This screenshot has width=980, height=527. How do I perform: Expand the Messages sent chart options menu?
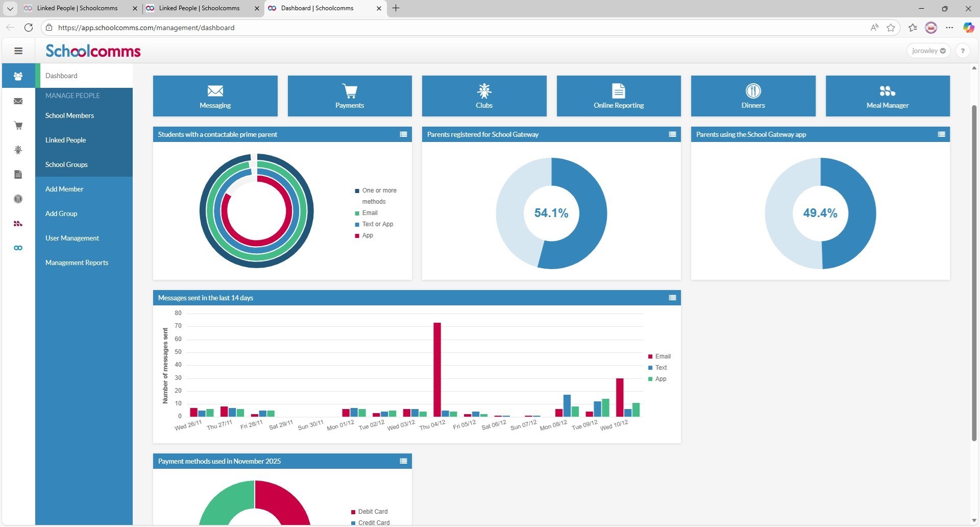[672, 298]
